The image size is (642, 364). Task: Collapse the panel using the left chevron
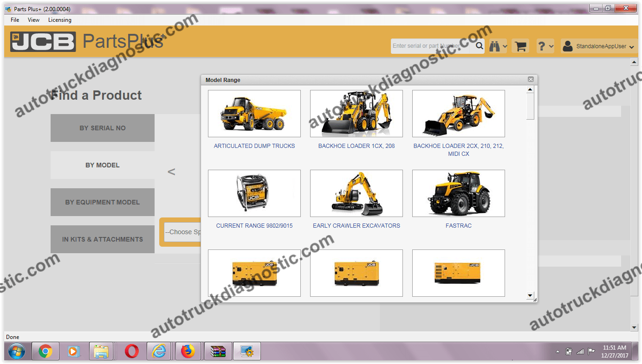point(171,172)
